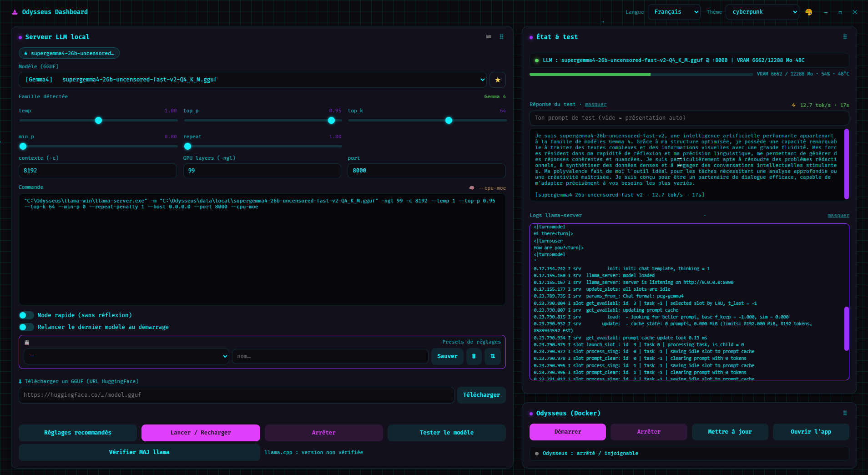Click Mettre à jour button
Viewport: 868px width, 475px height.
pos(730,432)
